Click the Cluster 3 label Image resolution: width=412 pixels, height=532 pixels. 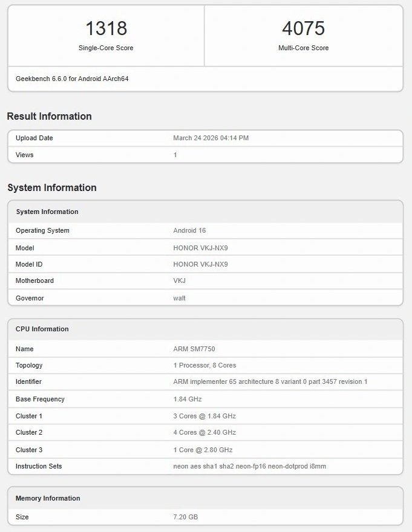[29, 450]
